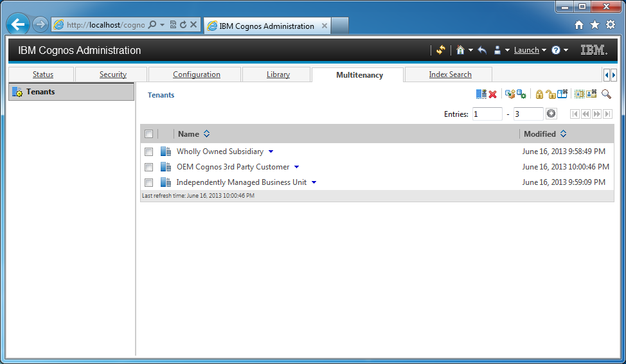Click the Impersonate tenant card icon
Viewport: 626px width, 364px height.
[x=579, y=94]
